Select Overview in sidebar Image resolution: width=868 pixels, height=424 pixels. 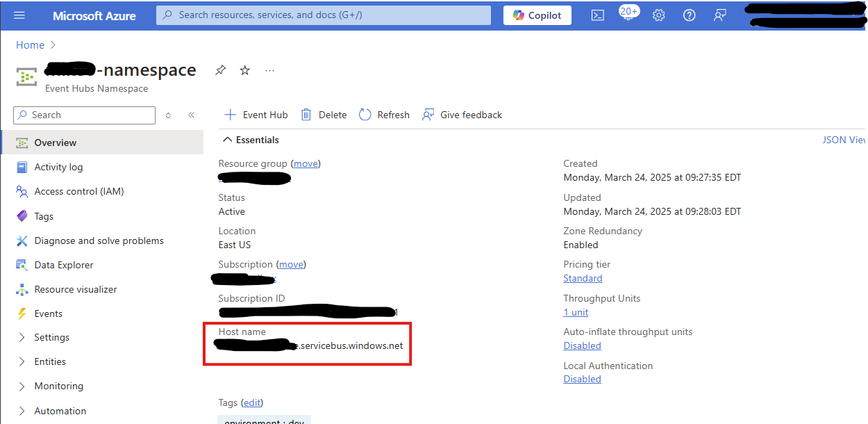[103, 142]
